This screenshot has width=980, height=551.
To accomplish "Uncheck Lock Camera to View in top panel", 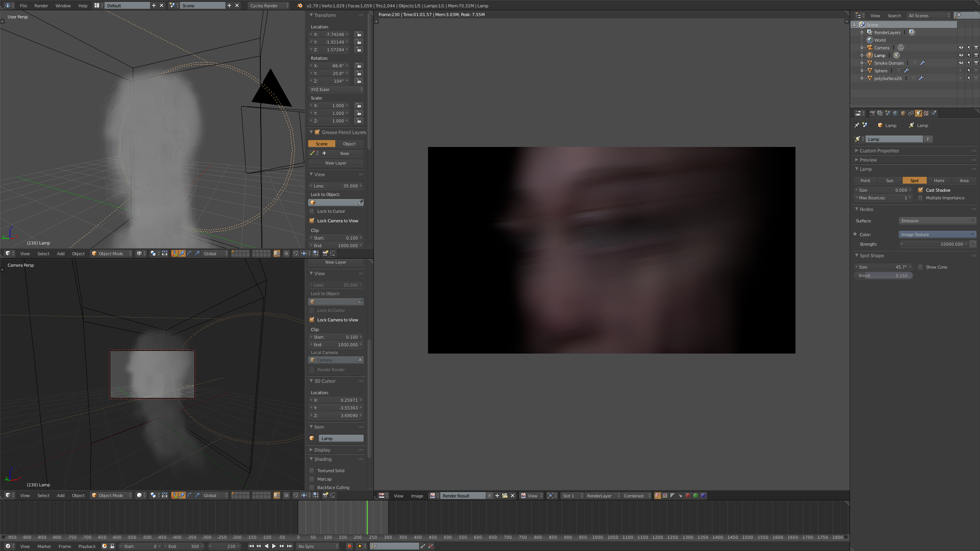I will pos(312,220).
